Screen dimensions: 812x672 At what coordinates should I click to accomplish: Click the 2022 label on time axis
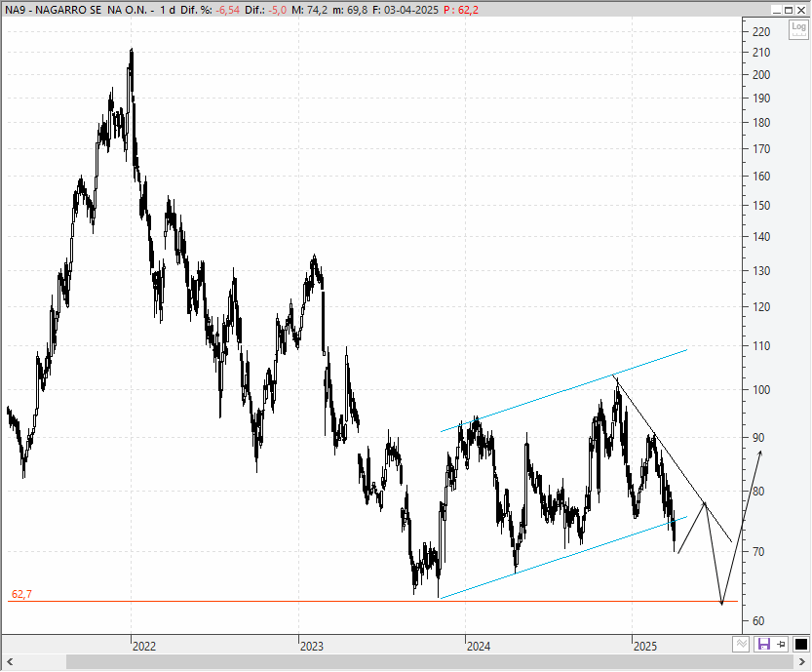coord(144,646)
